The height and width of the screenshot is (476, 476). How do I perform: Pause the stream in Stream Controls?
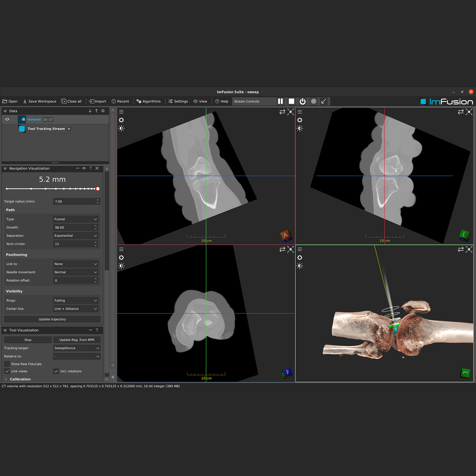[280, 101]
